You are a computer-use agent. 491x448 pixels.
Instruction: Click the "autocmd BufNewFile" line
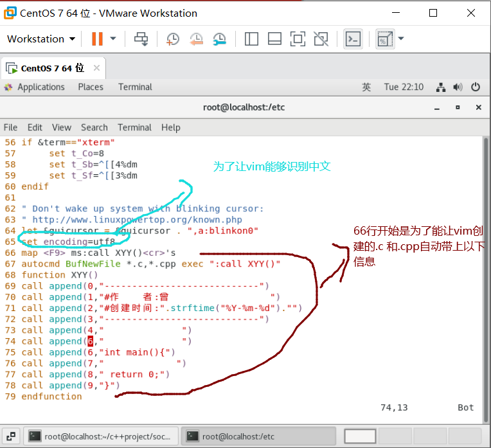[151, 264]
